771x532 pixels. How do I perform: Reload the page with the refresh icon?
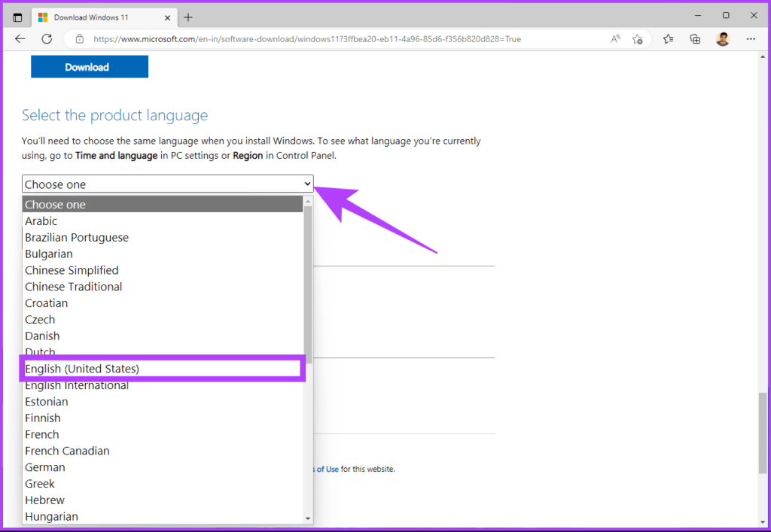coord(47,39)
